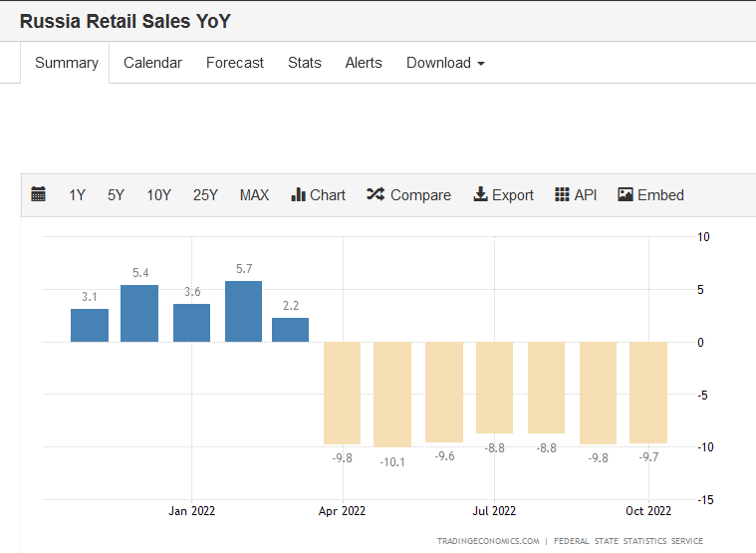Select the 25Y time range
756x553 pixels.
tap(205, 195)
